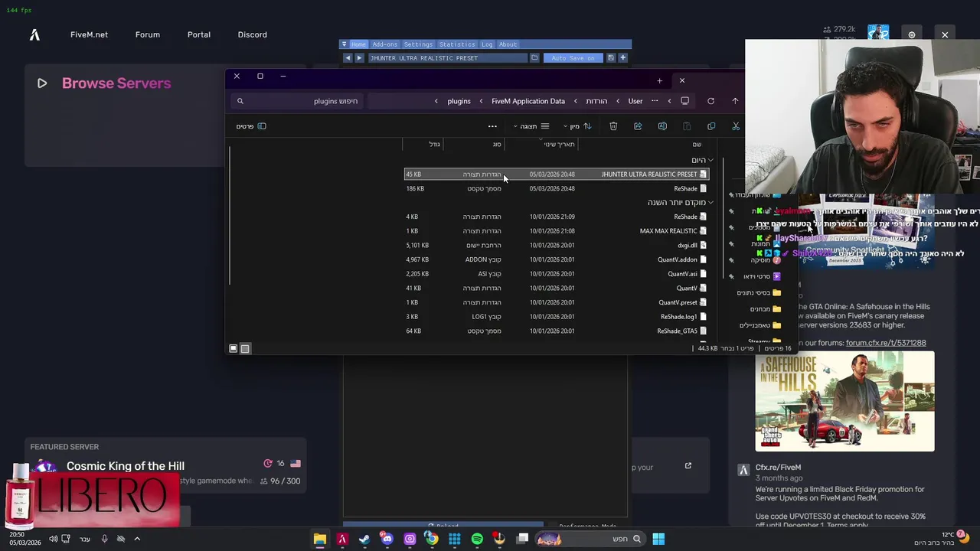
Task: Open ReShade Statistics tab
Action: pos(457,44)
